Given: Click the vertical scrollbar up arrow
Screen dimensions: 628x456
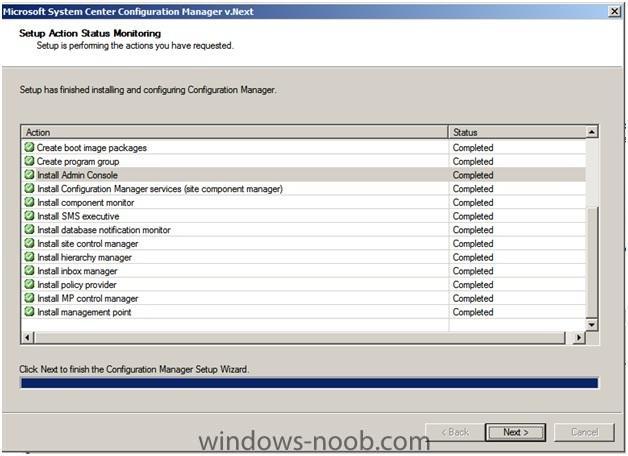Looking at the screenshot, I should point(592,132).
